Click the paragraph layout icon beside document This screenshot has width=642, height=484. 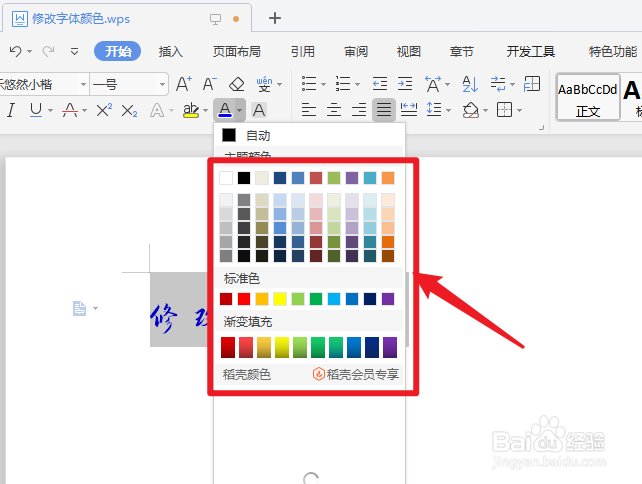pos(79,308)
